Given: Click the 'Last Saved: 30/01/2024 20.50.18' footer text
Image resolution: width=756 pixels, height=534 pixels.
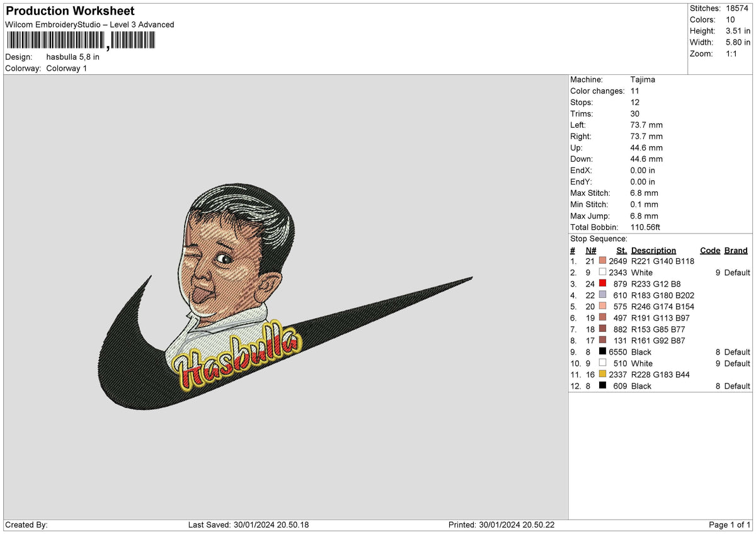Looking at the screenshot, I should 248,525.
